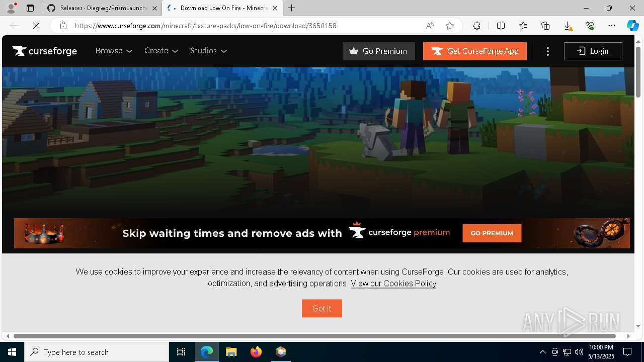
Task: Open the Windows Start menu
Action: tap(12, 352)
